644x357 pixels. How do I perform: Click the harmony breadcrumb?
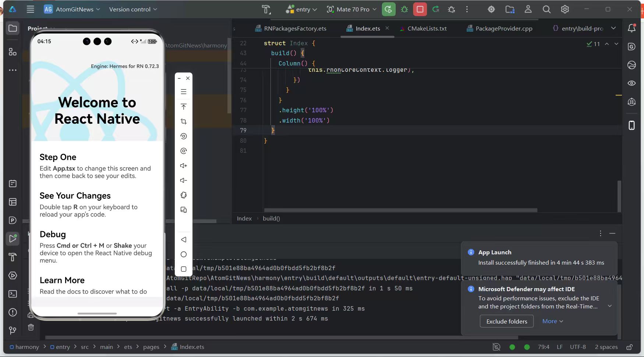(x=24, y=347)
